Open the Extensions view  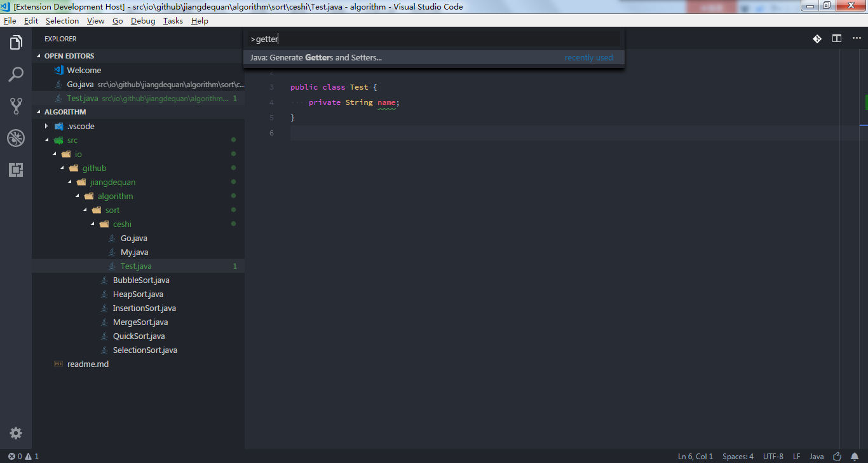(x=16, y=170)
